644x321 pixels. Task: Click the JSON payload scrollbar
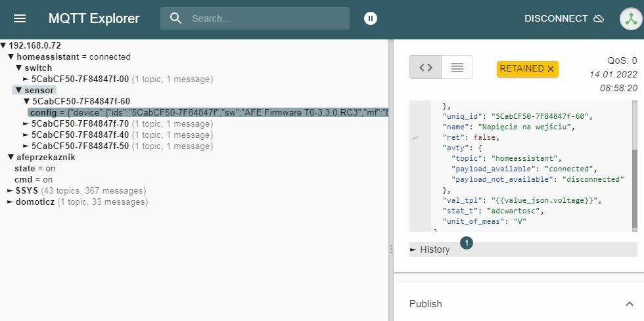tap(635, 189)
